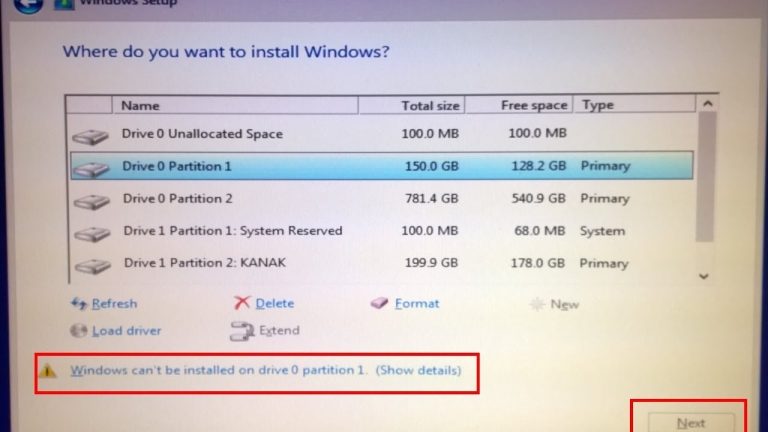Click scroll up arrow of partition list
Image resolution: width=768 pixels, height=432 pixels.
[707, 104]
